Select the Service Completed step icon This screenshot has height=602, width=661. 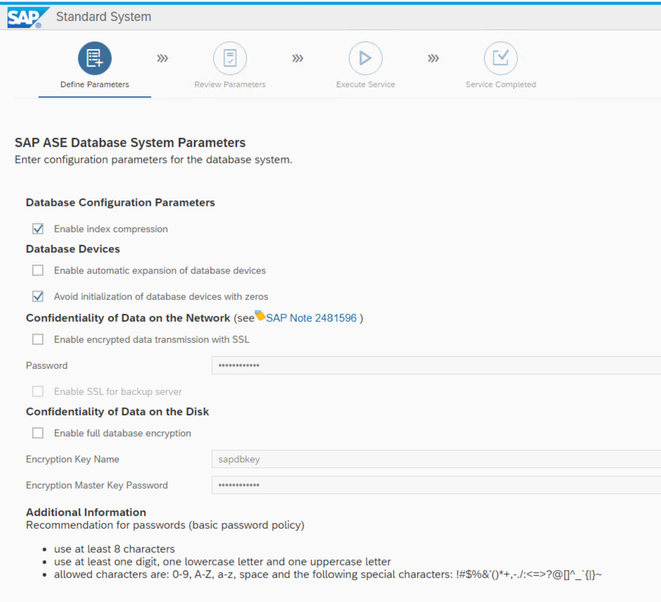coord(501,58)
